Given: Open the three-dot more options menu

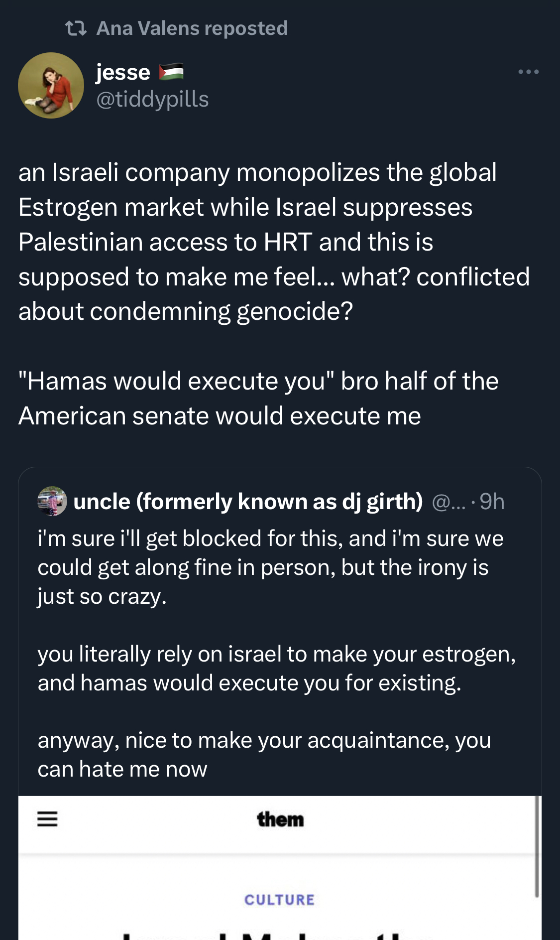Looking at the screenshot, I should [x=528, y=72].
